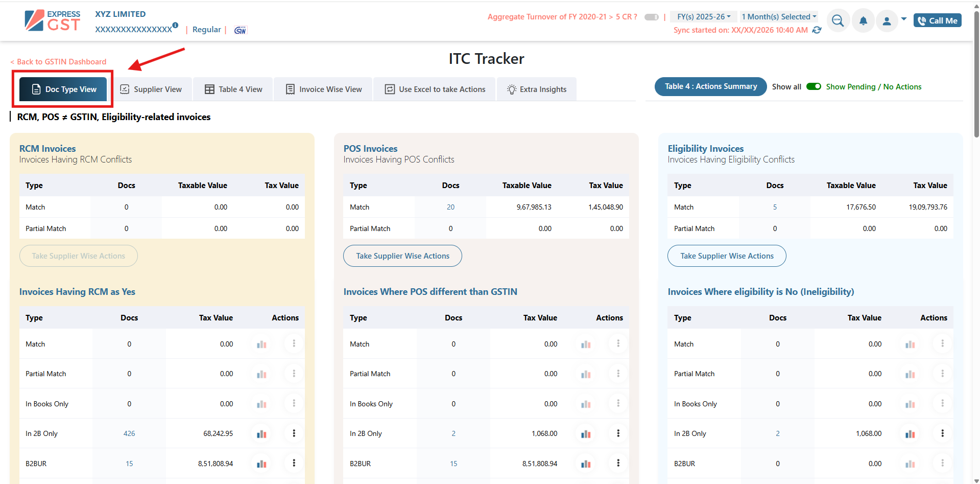Click chart icon for POS B2BUR row
The height and width of the screenshot is (484, 980).
click(586, 464)
